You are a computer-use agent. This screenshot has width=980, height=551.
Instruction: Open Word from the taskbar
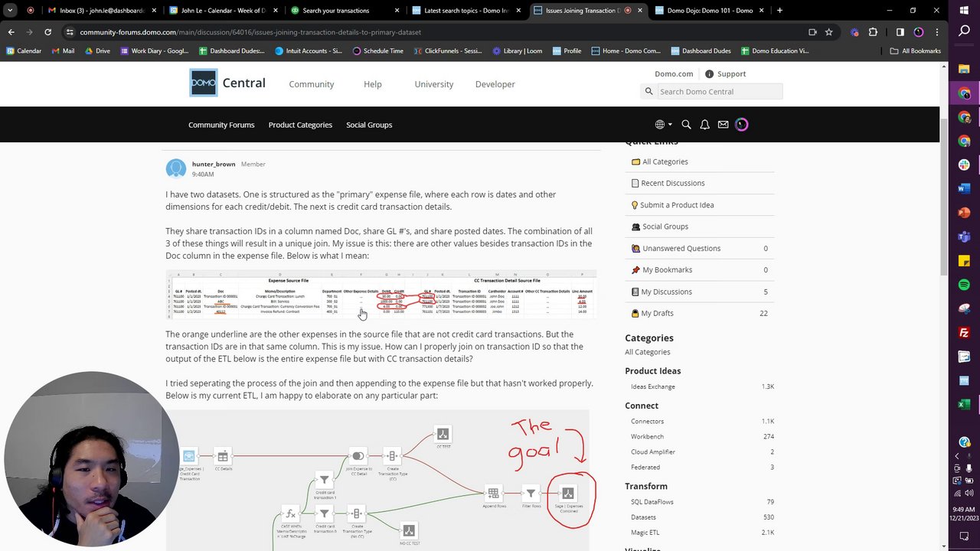pyautogui.click(x=964, y=188)
